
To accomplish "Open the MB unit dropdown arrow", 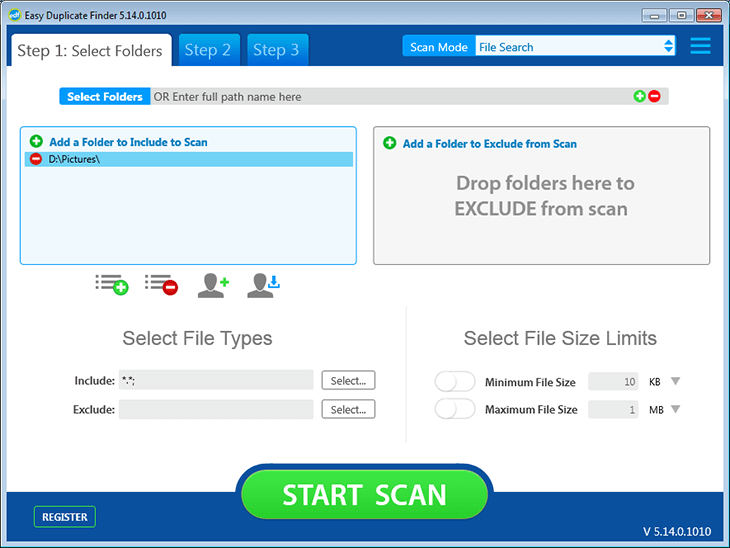I will (x=676, y=409).
